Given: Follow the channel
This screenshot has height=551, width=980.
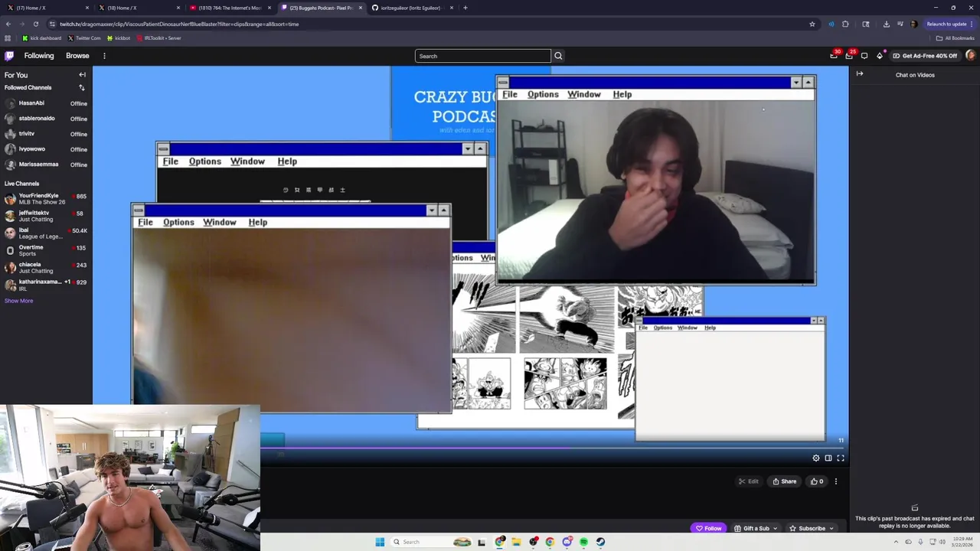Looking at the screenshot, I should [x=708, y=528].
